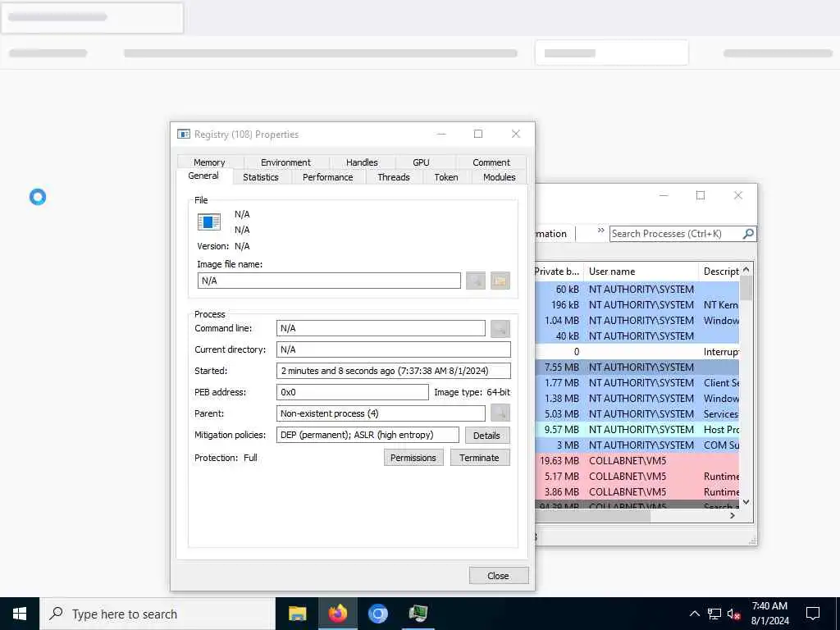This screenshot has width=840, height=630.
Task: Click the down arrow of process list scrollbar
Action: (746, 502)
